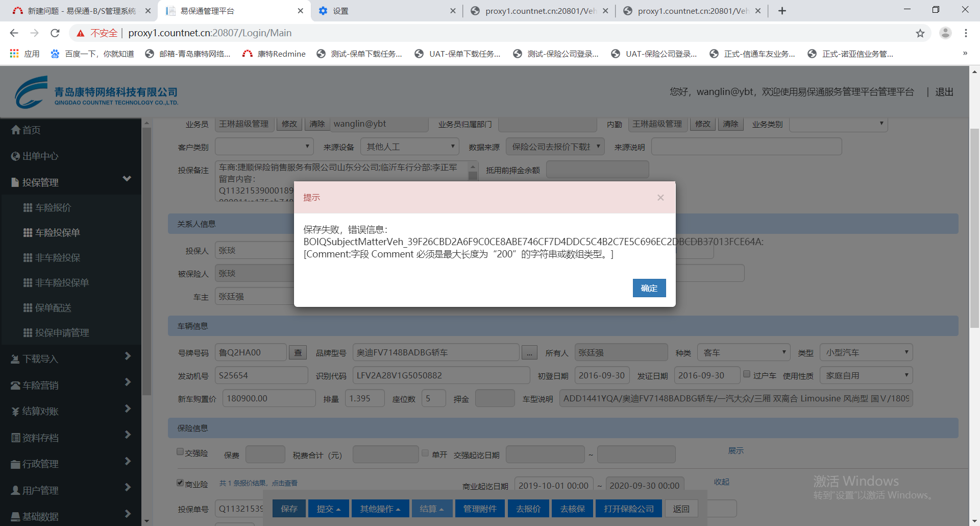Viewport: 980px width, 526px height.
Task: Collapse the 投保管理 sidebar section
Action: point(70,182)
